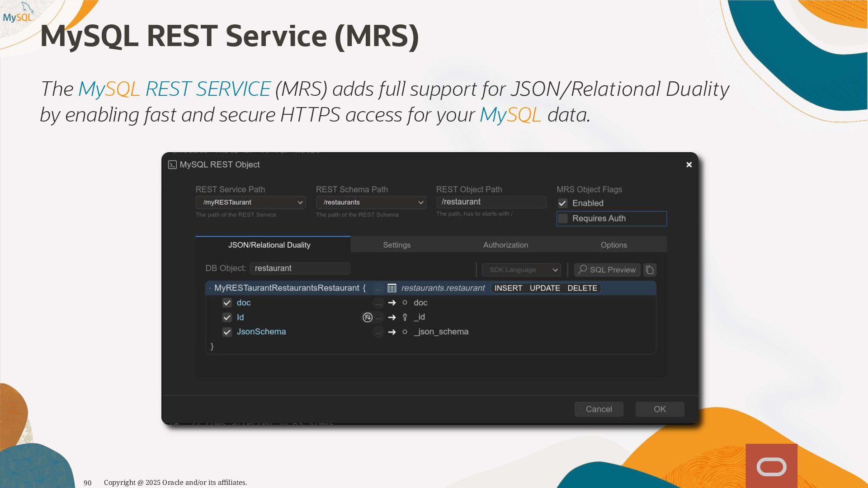Switch to the Settings tab

(396, 245)
